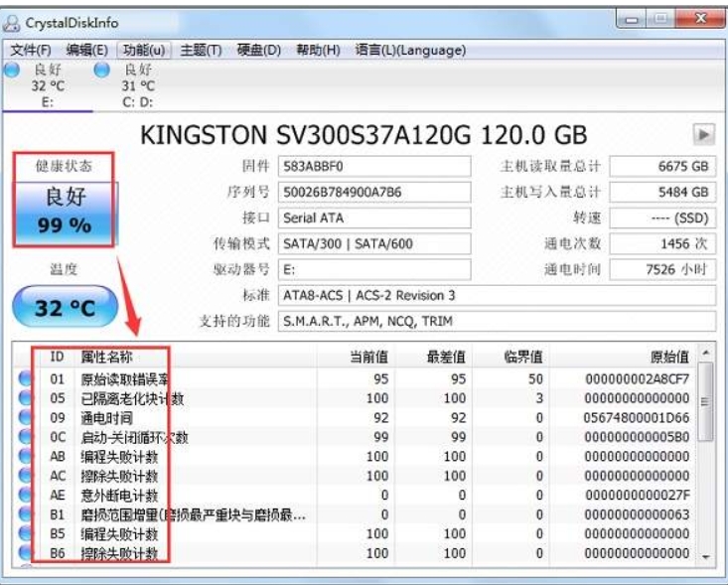Click the host reads value 6675 GB
This screenshot has height=585, width=728.
coord(662,166)
